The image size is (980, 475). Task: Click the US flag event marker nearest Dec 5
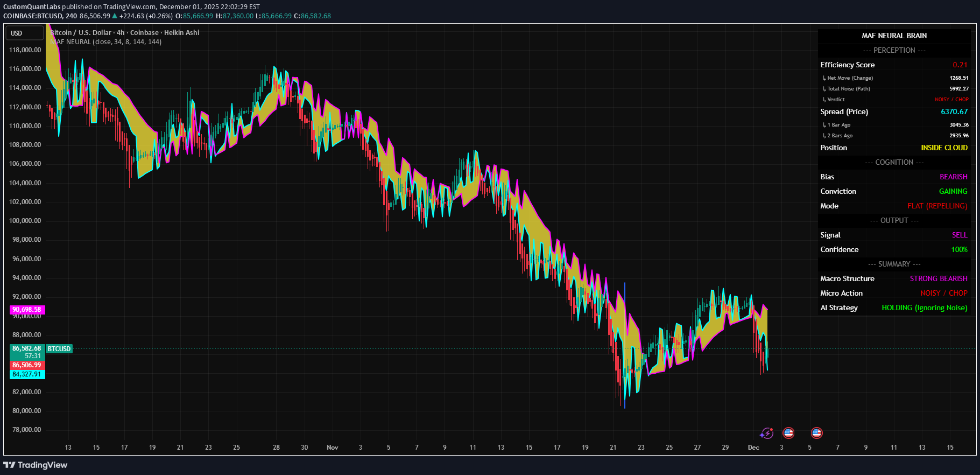(x=816, y=432)
